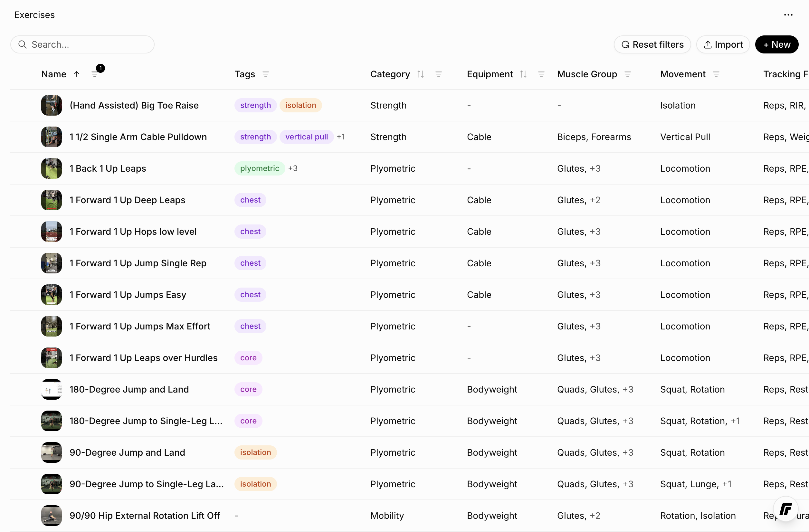Open 90-Degree Jump and Land exercise
The height and width of the screenshot is (532, 809).
pyautogui.click(x=127, y=453)
